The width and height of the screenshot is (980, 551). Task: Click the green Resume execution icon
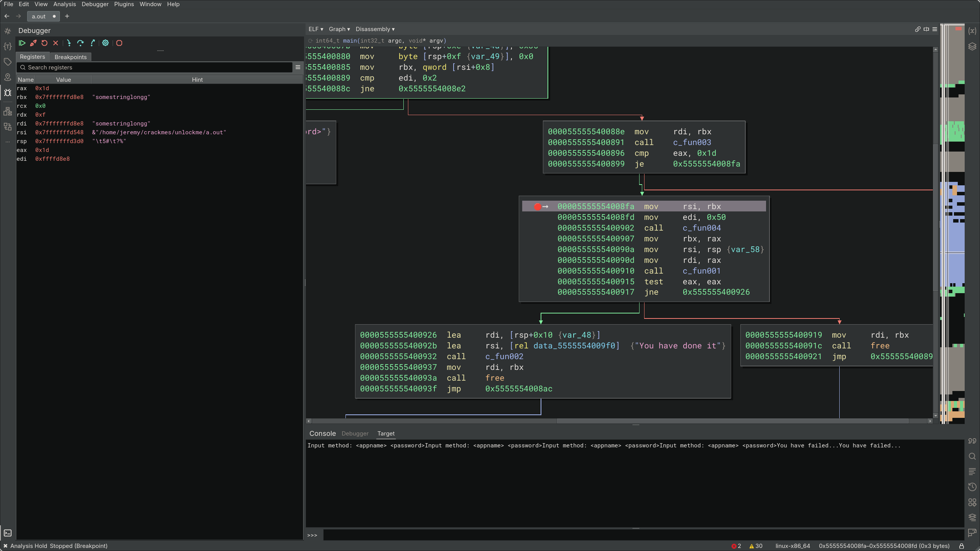pyautogui.click(x=22, y=43)
